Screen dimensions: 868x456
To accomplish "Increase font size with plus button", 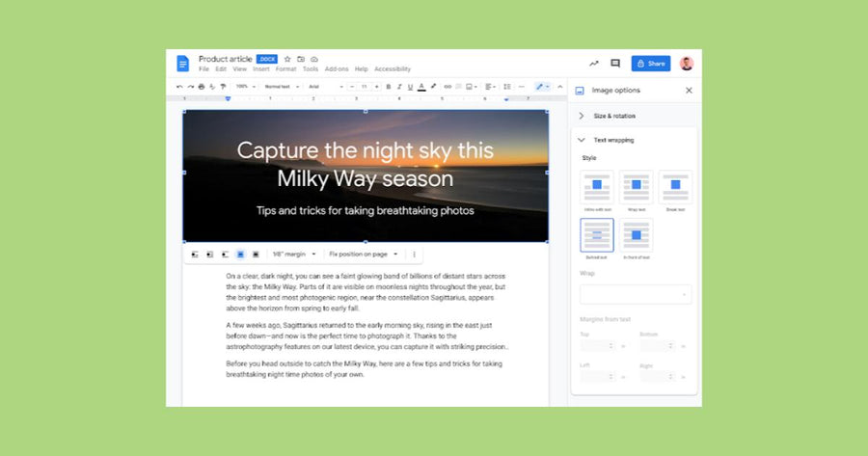I will click(376, 87).
